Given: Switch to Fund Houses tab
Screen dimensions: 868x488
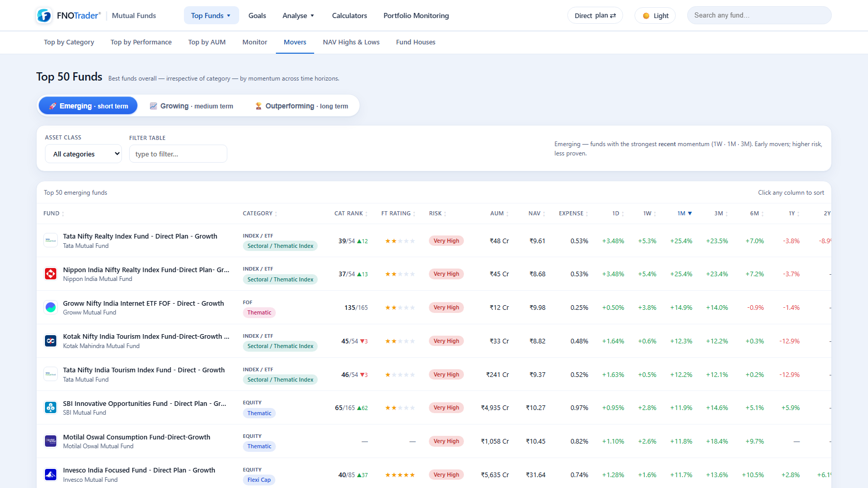Looking at the screenshot, I should 415,42.
